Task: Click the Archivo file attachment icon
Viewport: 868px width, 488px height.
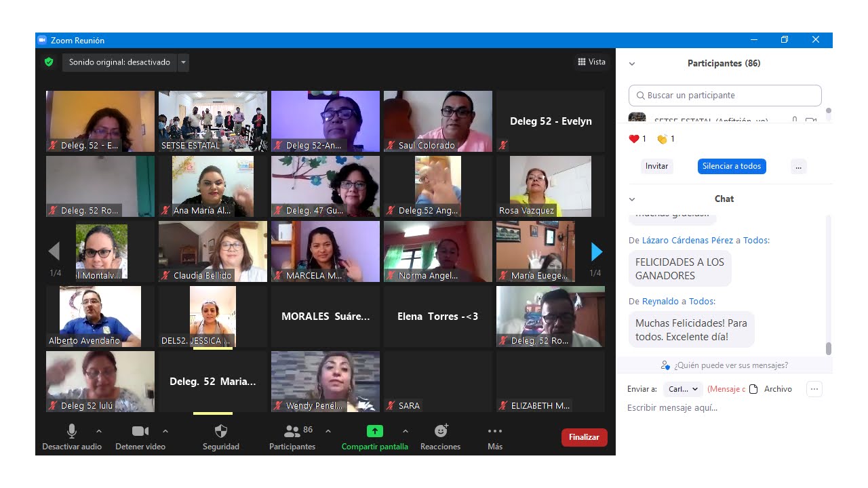Action: point(753,389)
